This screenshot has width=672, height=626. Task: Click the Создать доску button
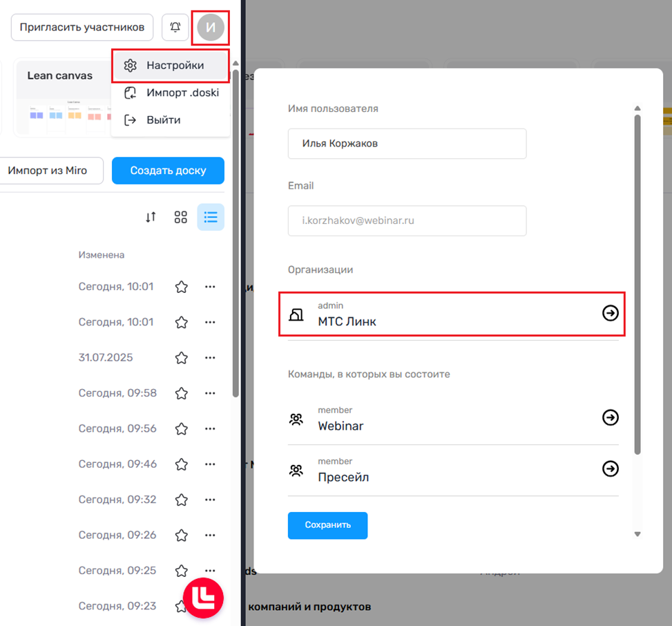[x=168, y=171]
